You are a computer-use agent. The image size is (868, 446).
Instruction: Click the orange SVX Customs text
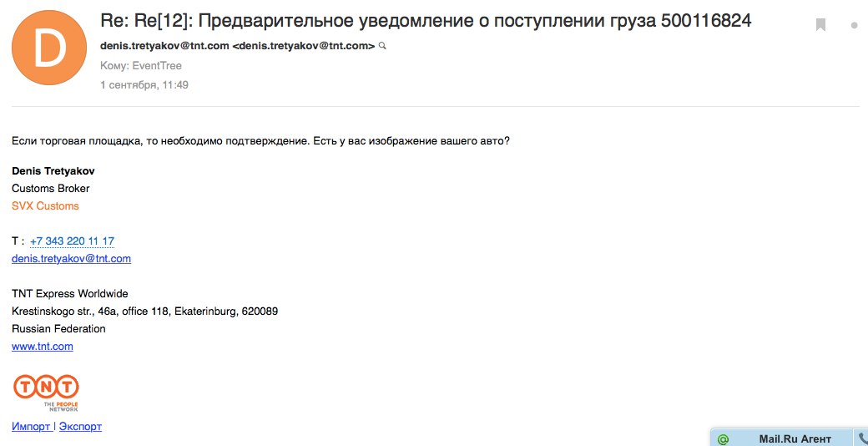click(x=45, y=206)
